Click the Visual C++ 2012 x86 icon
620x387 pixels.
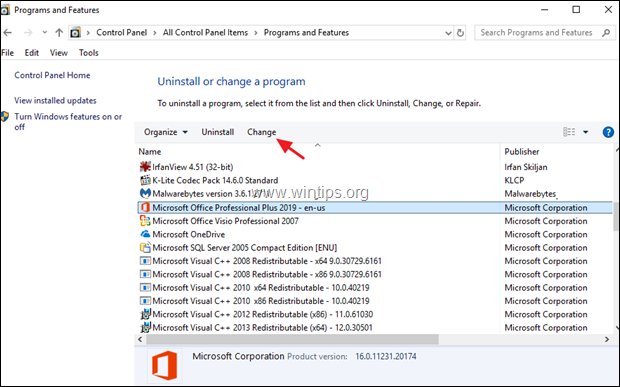coord(145,314)
